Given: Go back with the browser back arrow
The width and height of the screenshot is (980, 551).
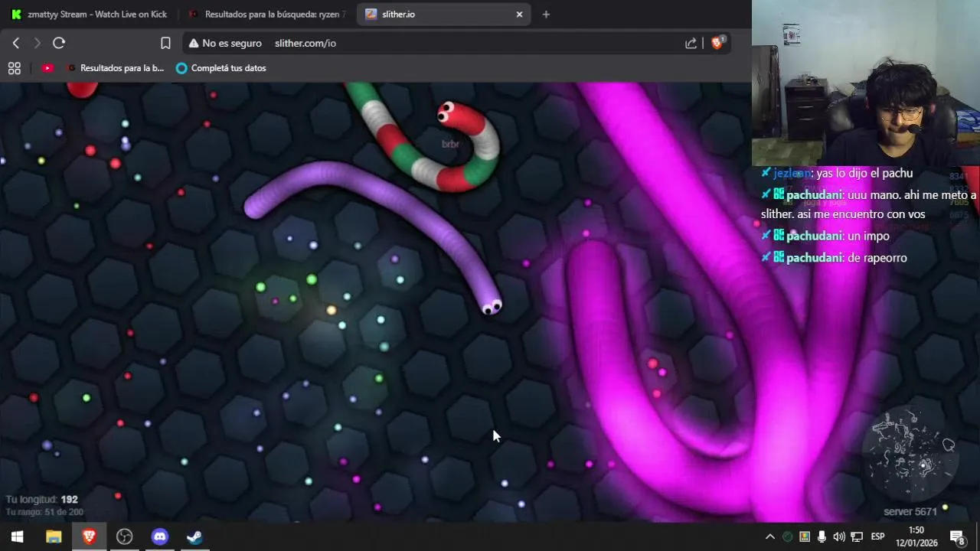Looking at the screenshot, I should (x=16, y=44).
